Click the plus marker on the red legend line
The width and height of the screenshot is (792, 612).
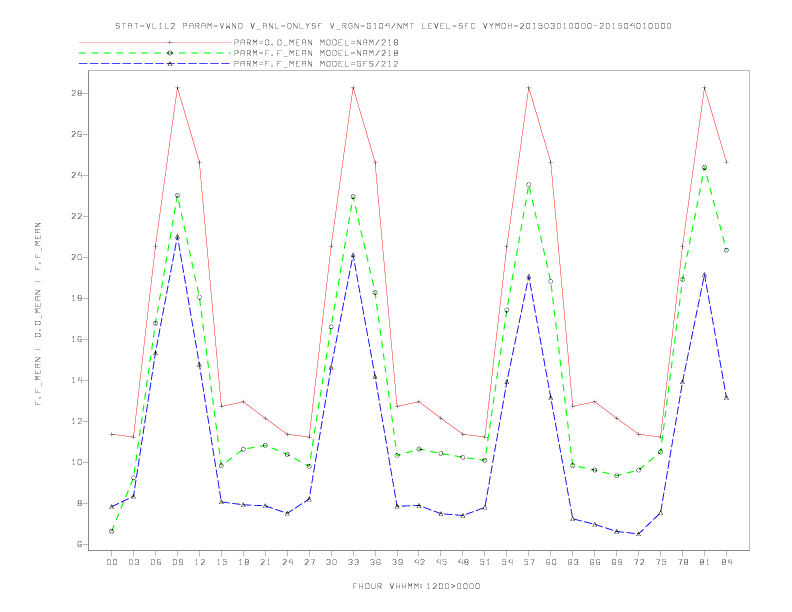tap(170, 42)
